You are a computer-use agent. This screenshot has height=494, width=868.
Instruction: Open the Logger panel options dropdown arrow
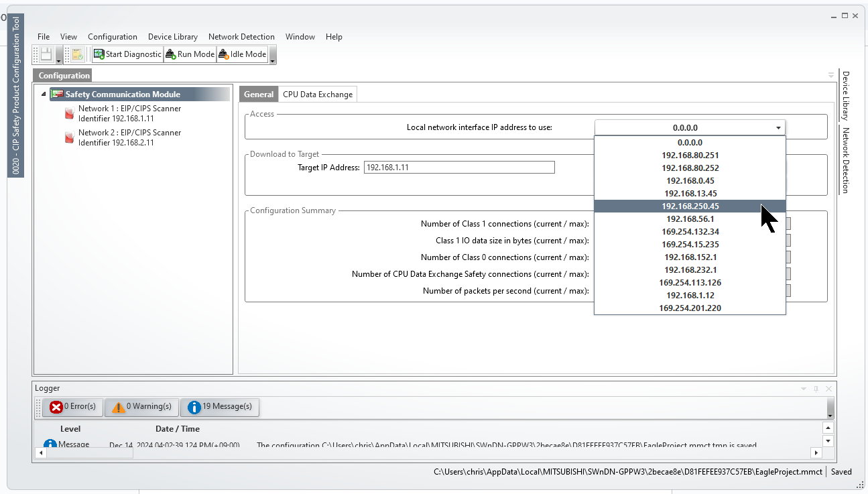point(804,389)
